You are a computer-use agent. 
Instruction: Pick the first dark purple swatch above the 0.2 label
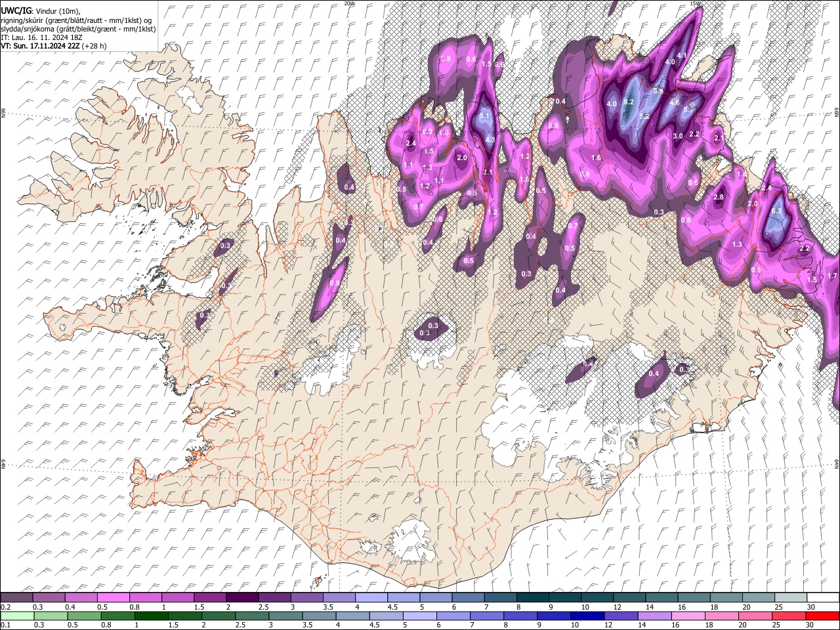[16, 598]
